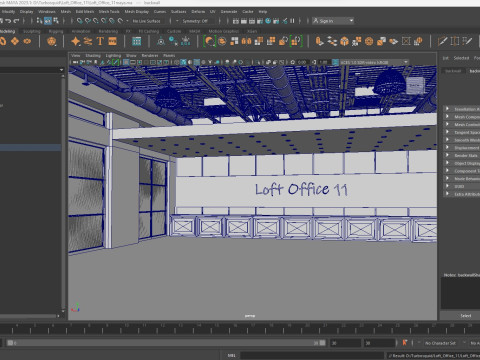Open the Windows menu
480x360 pixels.
(47, 12)
